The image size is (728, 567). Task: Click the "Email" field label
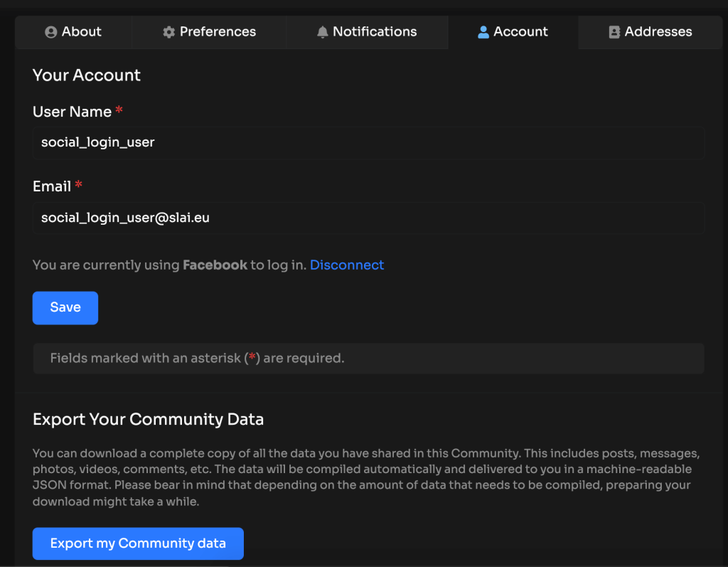pyautogui.click(x=51, y=187)
